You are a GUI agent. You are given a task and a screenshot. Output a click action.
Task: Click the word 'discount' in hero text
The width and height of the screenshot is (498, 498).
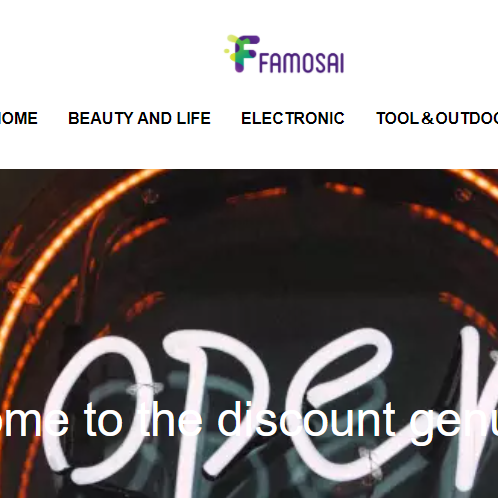point(306,419)
